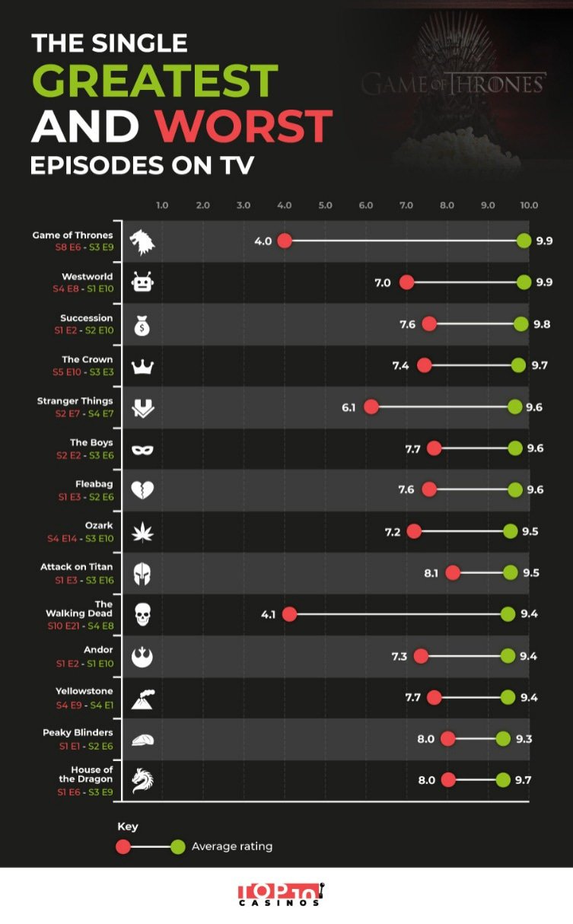
Task: Select The Boys mask icon
Action: 142,450
